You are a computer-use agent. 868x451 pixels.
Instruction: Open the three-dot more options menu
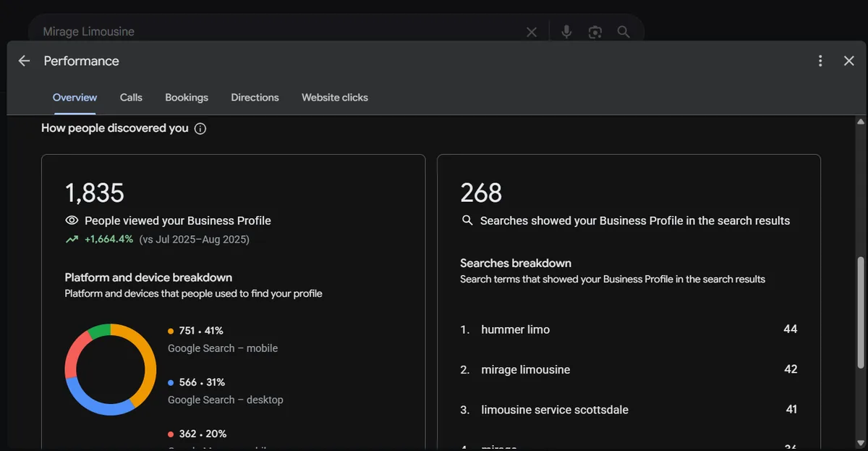point(820,61)
